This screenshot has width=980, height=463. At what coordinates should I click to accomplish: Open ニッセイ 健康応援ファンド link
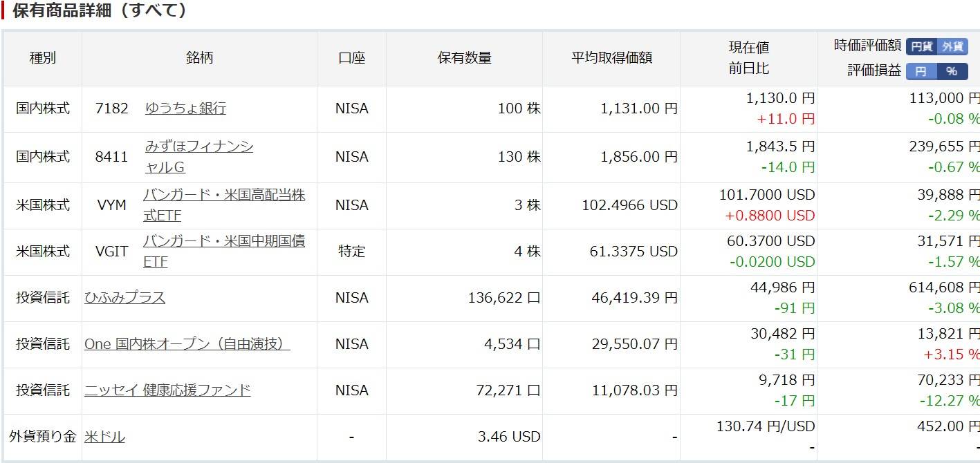point(167,390)
